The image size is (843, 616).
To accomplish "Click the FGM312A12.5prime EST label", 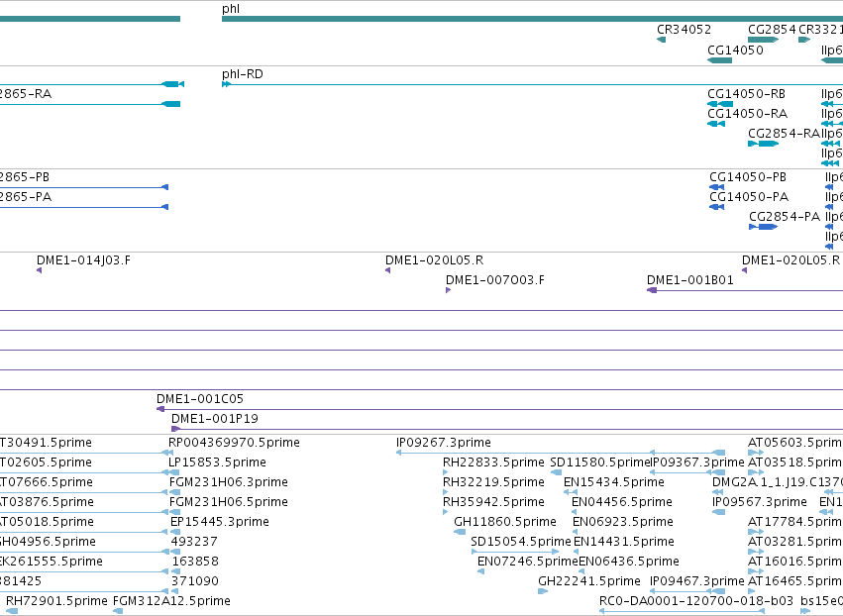I will [x=171, y=601].
